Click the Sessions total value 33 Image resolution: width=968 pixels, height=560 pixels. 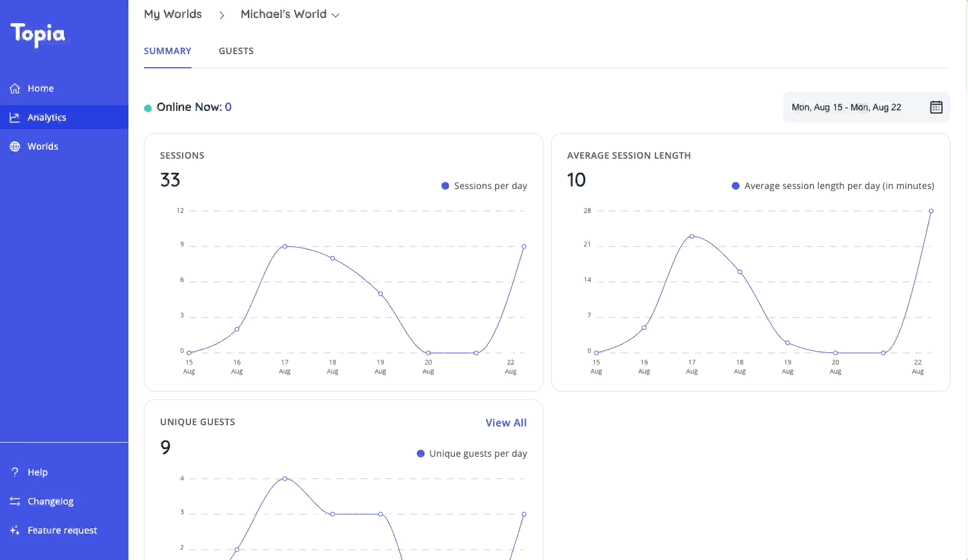point(170,180)
